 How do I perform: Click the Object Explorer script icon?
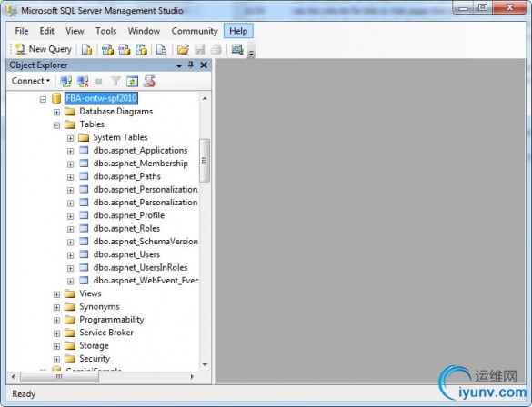tap(149, 82)
